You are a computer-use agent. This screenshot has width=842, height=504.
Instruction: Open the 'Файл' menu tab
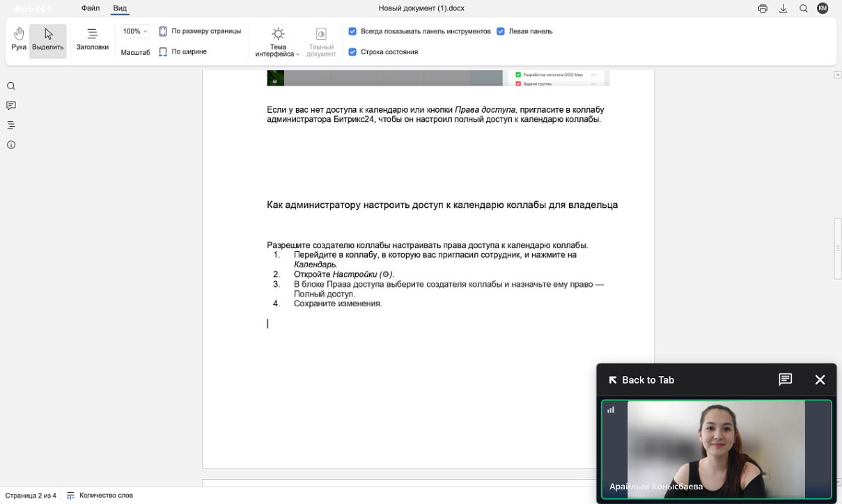[91, 8]
